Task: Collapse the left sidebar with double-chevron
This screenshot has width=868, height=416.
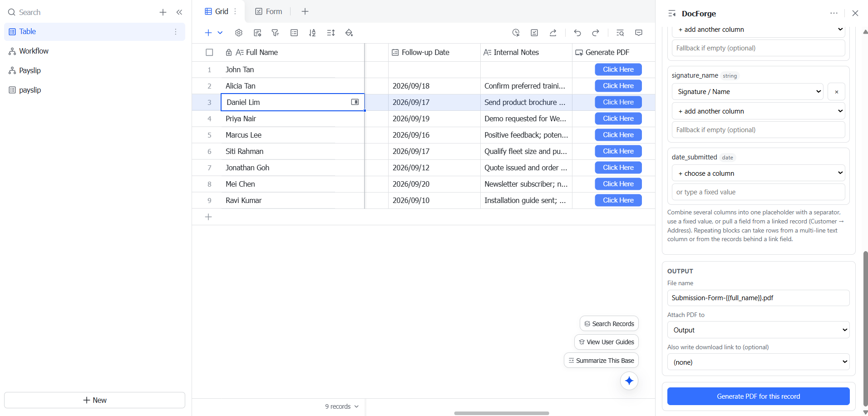Action: (179, 12)
